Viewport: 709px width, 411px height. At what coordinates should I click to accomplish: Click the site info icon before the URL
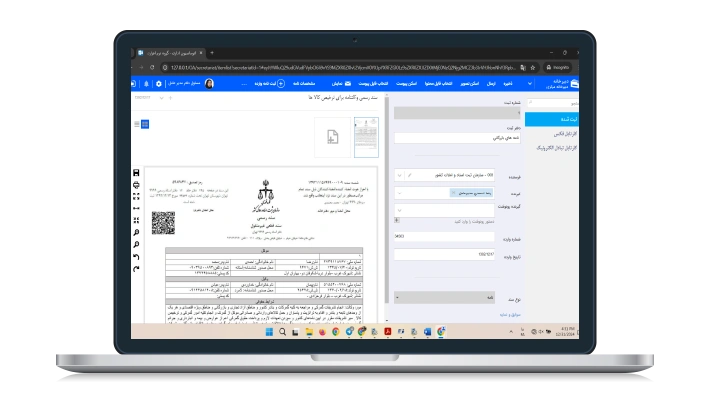point(165,67)
